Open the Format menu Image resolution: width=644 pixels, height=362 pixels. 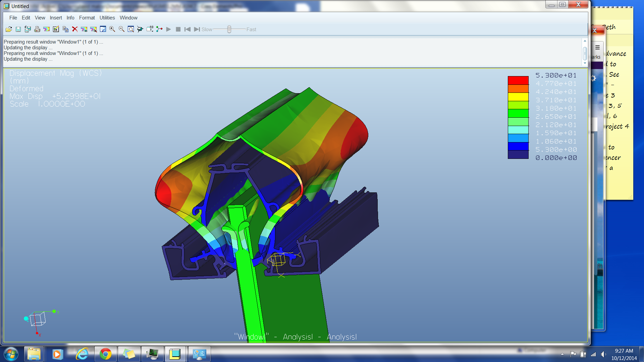tap(87, 18)
